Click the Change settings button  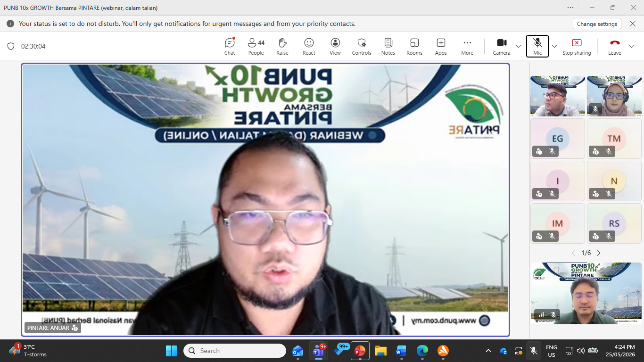point(597,24)
